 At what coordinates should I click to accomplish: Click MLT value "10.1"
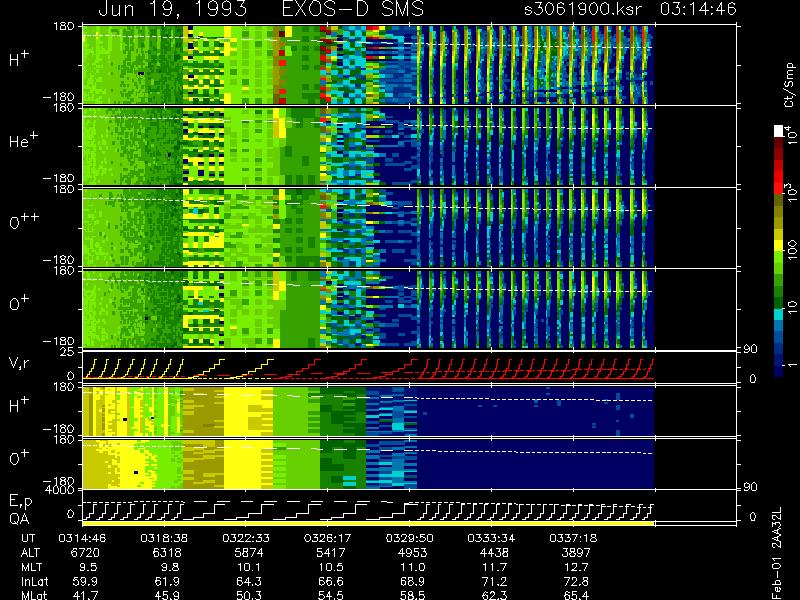(x=249, y=567)
